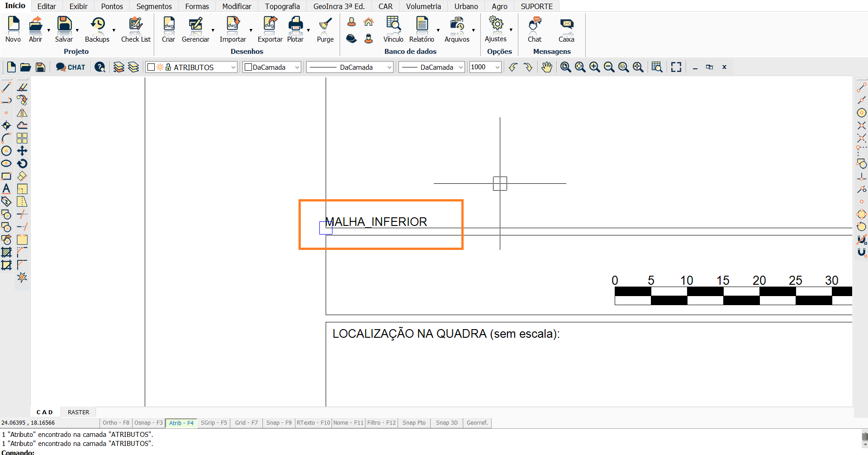Select the Pan hand tool
This screenshot has width=868, height=455.
tap(547, 67)
